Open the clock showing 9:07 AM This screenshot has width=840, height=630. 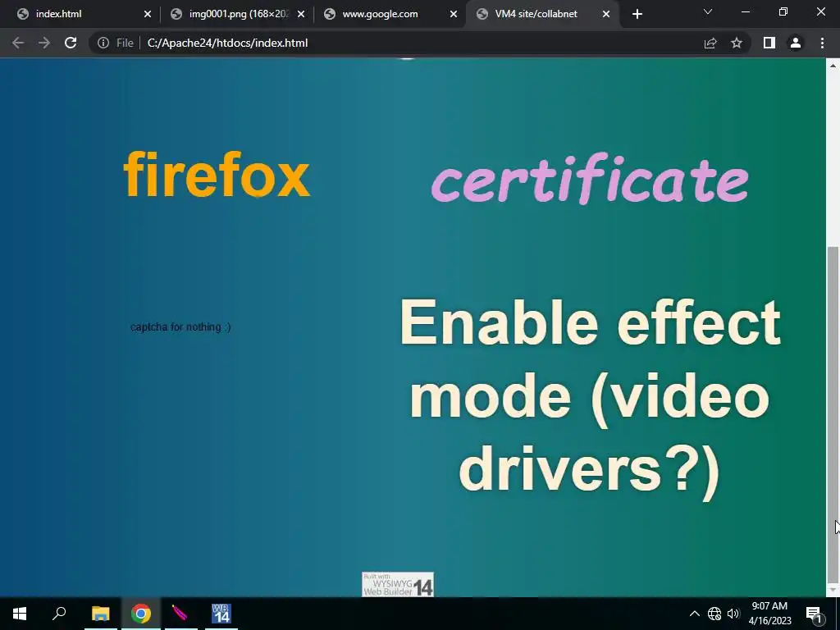point(769,614)
